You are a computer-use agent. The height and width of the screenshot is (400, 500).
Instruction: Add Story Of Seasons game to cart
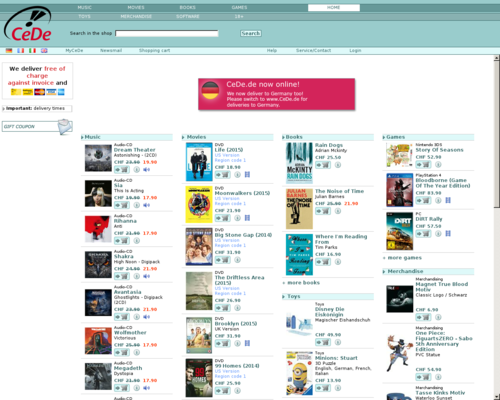click(423, 164)
